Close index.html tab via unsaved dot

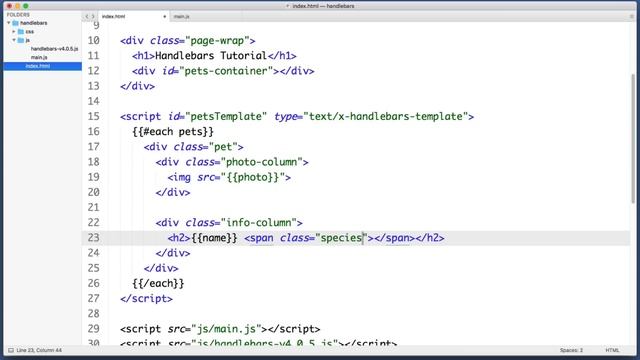pos(164,17)
